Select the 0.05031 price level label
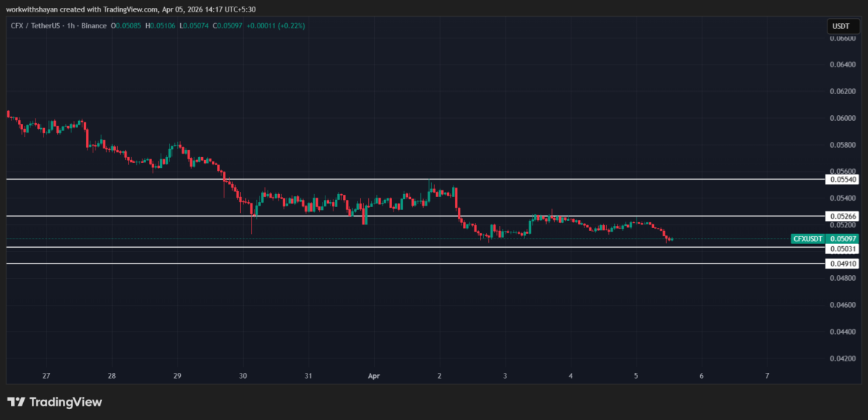 [x=842, y=249]
